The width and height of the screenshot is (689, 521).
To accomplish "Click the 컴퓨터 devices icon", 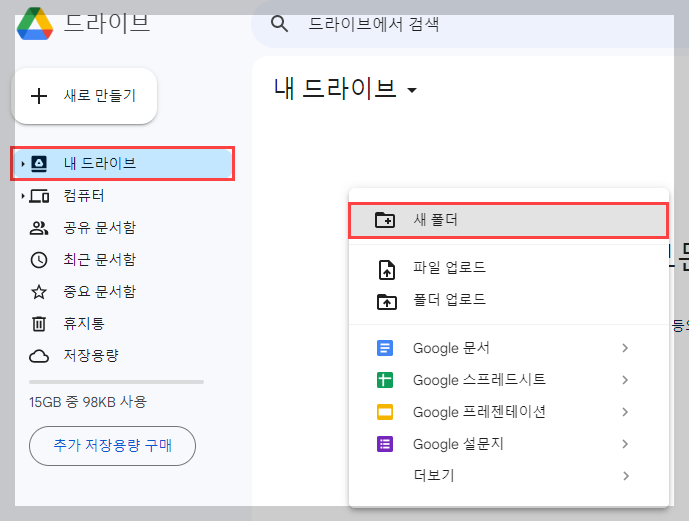I will click(39, 196).
